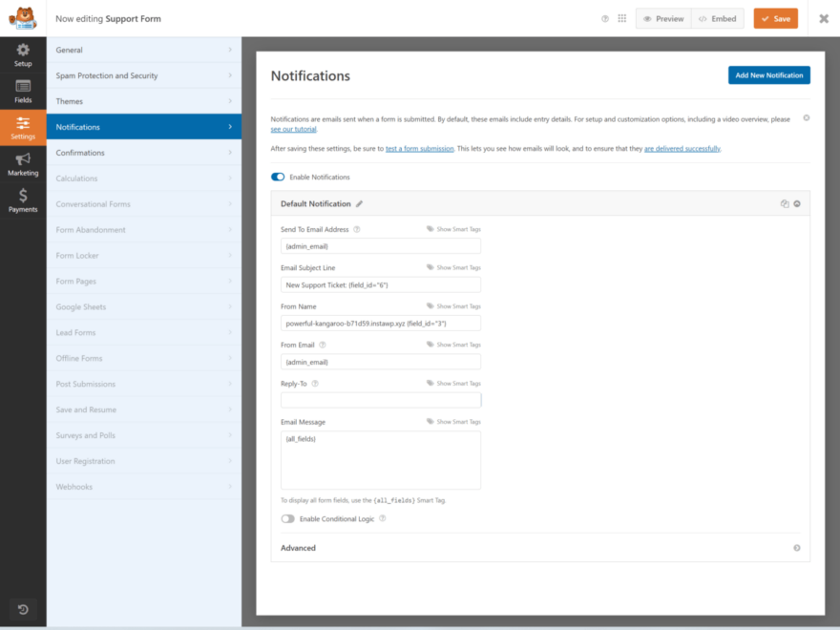The width and height of the screenshot is (840, 630).
Task: Collapse the Default Notification panel
Action: 798,203
